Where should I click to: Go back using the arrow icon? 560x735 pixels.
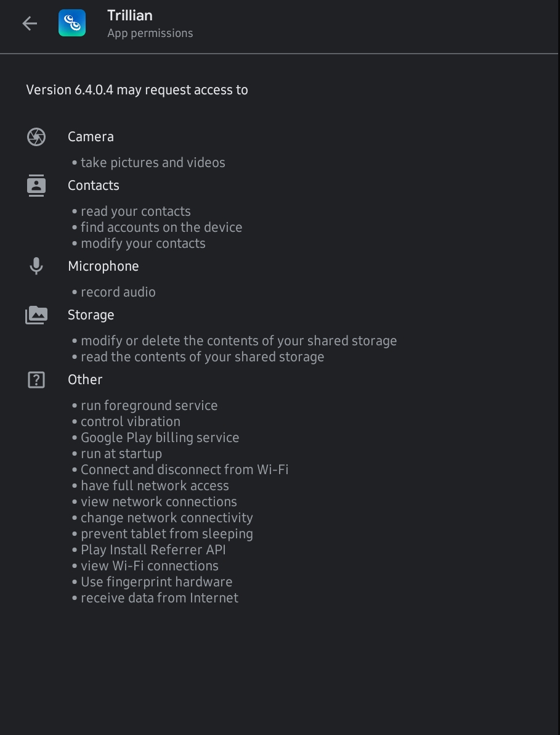tap(30, 23)
